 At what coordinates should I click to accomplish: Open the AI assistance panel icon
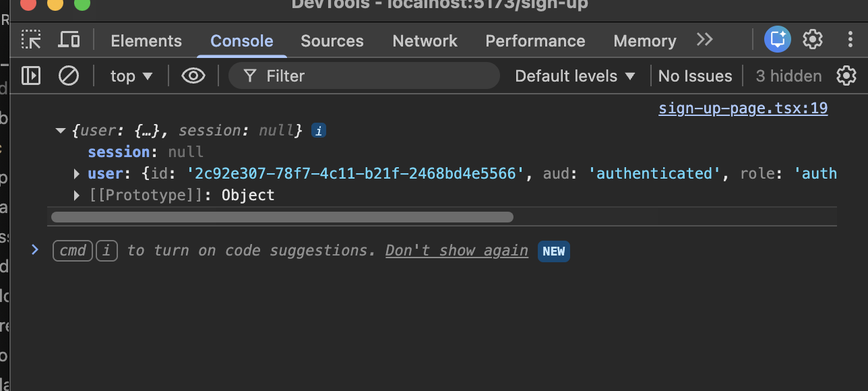pos(777,39)
